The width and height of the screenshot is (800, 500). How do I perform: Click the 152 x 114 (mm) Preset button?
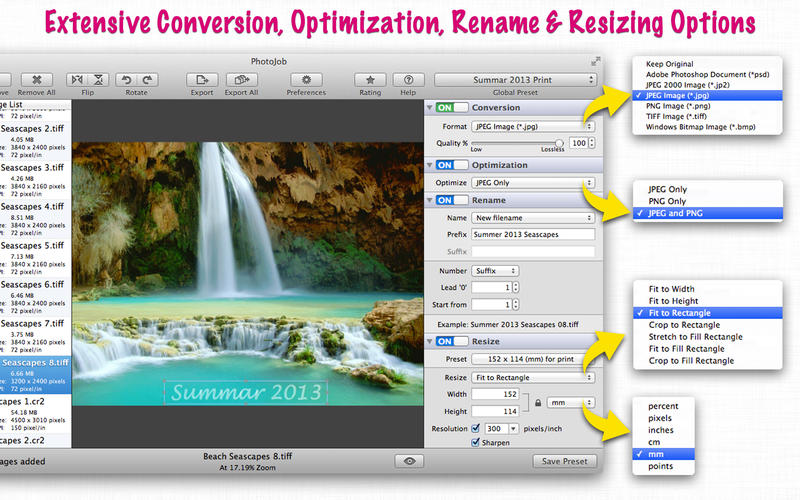pyautogui.click(x=531, y=359)
